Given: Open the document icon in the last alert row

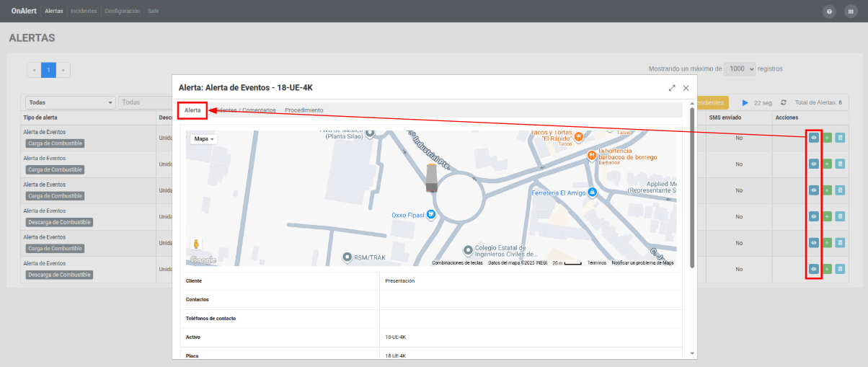Looking at the screenshot, I should tap(840, 269).
